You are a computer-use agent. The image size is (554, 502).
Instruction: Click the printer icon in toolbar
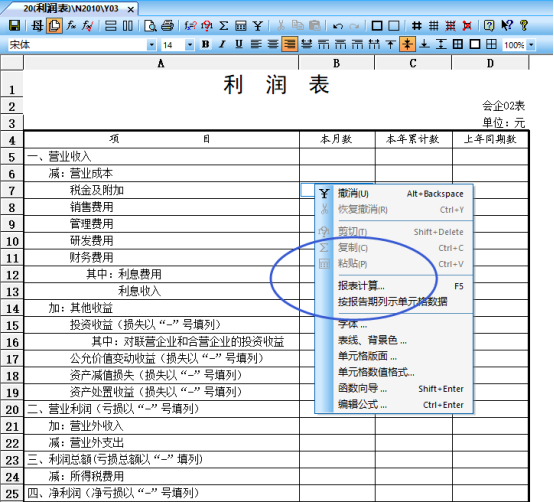point(167,26)
